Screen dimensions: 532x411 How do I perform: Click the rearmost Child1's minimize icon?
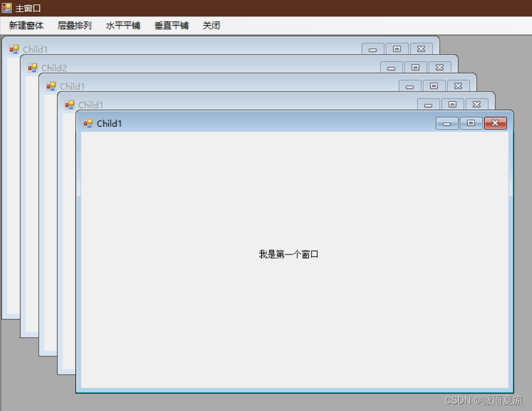(373, 49)
